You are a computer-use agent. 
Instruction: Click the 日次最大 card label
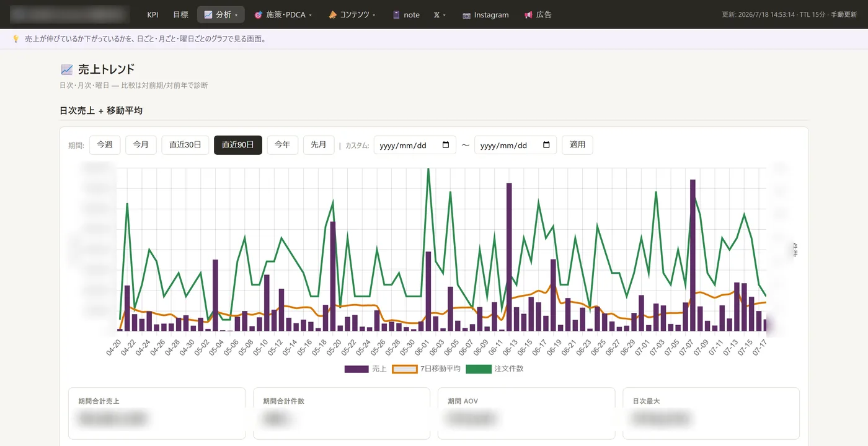click(646, 401)
